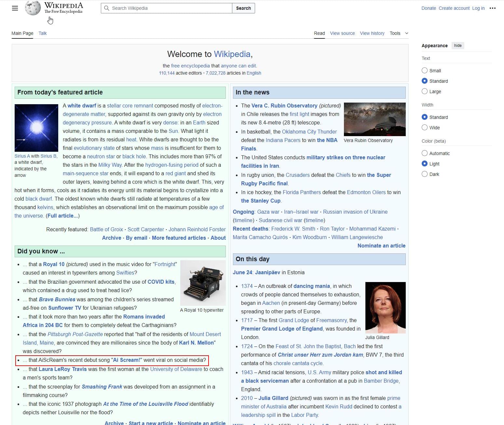The image size is (504, 425).
Task: Open the View source tab
Action: (342, 33)
